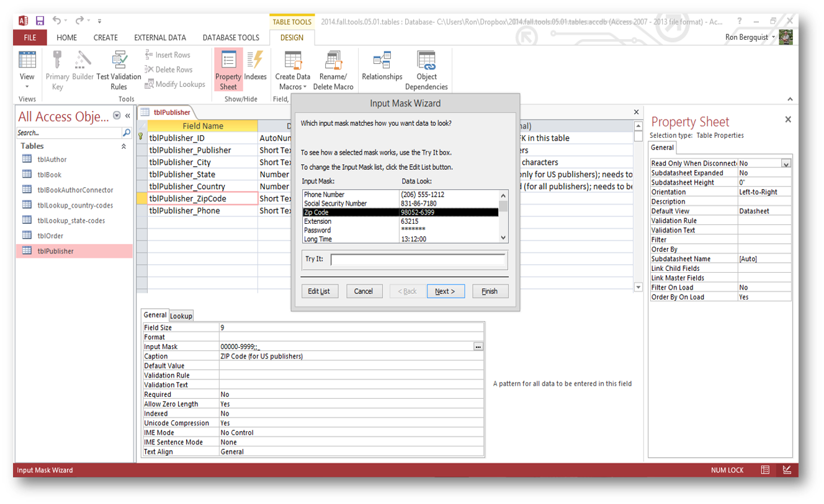Switch to Datasheet View icon in status bar

(x=766, y=470)
